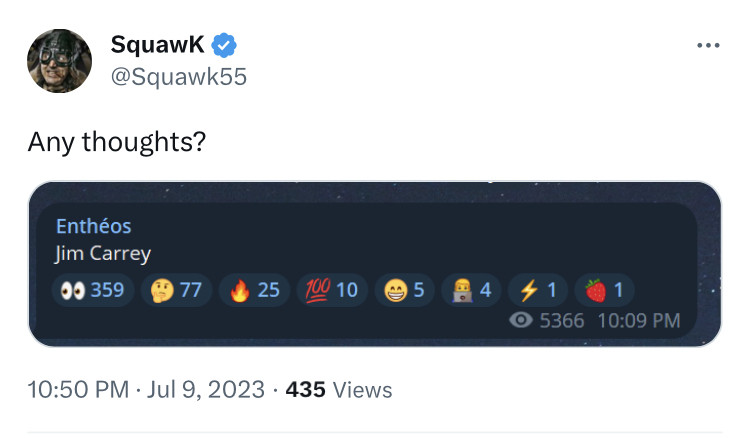Toggle the thinking face reaction with 77
The width and height of the screenshot is (750, 438).
pyautogui.click(x=176, y=290)
